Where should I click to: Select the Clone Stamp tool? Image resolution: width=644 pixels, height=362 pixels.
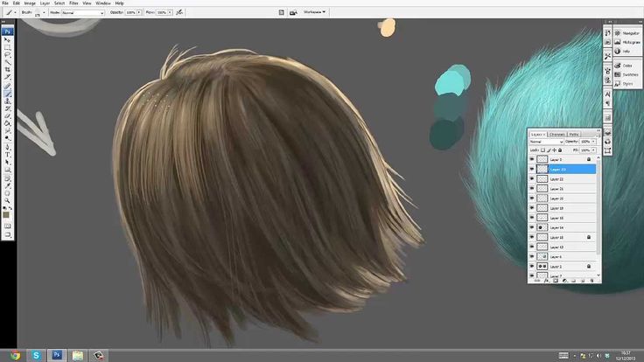[x=7, y=101]
